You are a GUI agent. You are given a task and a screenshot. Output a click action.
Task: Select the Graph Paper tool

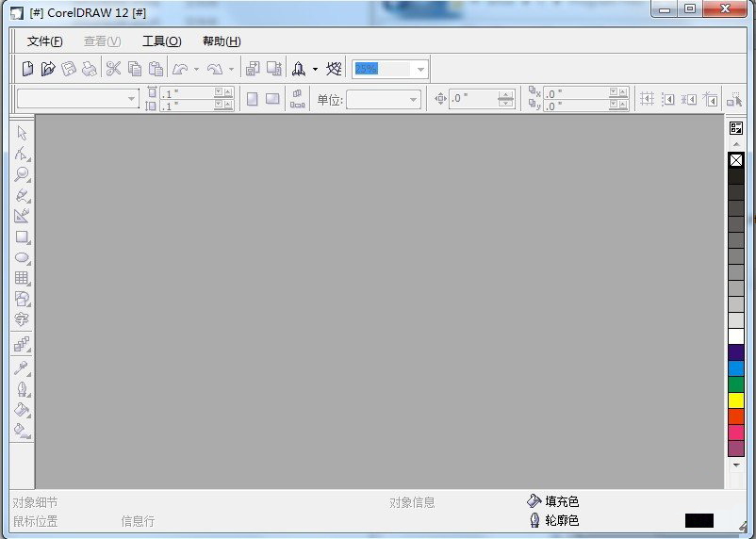[23, 279]
